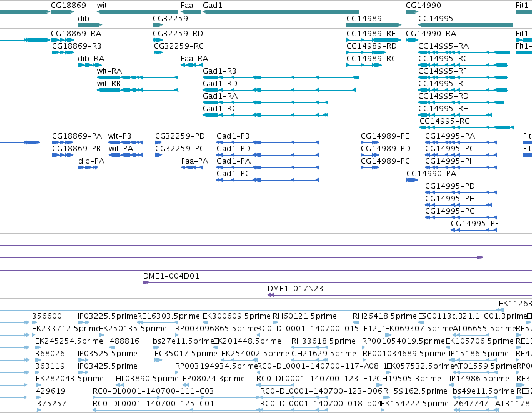The image size is (532, 413).
Task: Select the CG14989 gene label
Action: click(364, 18)
